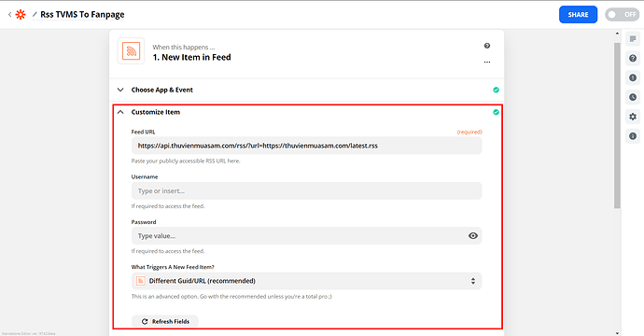Click 'Paste your publicly accessible RSS URL here.' text
Image resolution: width=644 pixels, height=336 pixels.
(186, 161)
